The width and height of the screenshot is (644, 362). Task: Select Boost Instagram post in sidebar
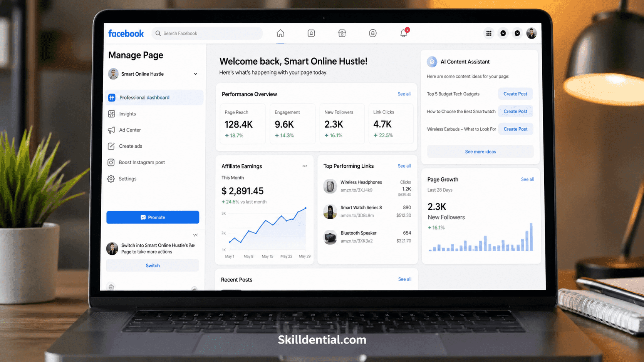pyautogui.click(x=141, y=162)
